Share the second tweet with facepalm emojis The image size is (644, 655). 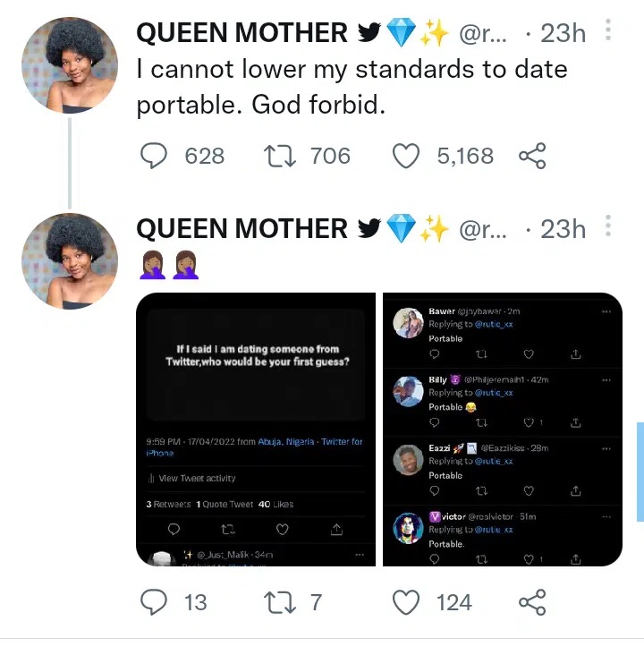tap(531, 602)
